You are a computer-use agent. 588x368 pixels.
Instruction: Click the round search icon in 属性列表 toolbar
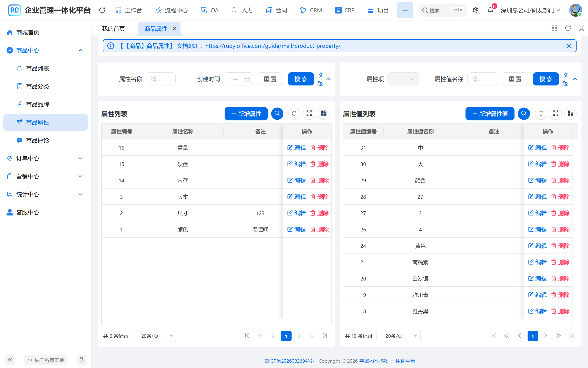[277, 114]
